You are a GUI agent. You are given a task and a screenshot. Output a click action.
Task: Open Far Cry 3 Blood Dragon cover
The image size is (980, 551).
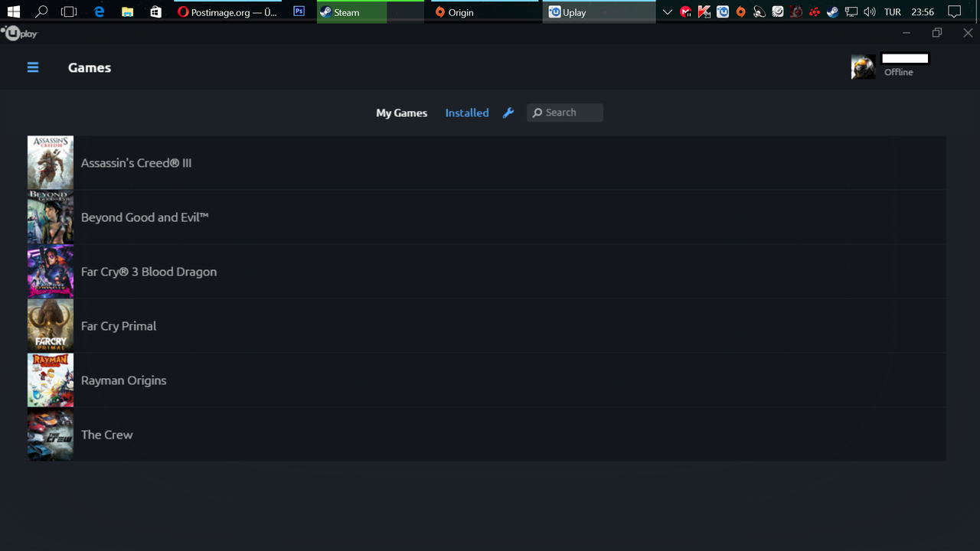(51, 271)
